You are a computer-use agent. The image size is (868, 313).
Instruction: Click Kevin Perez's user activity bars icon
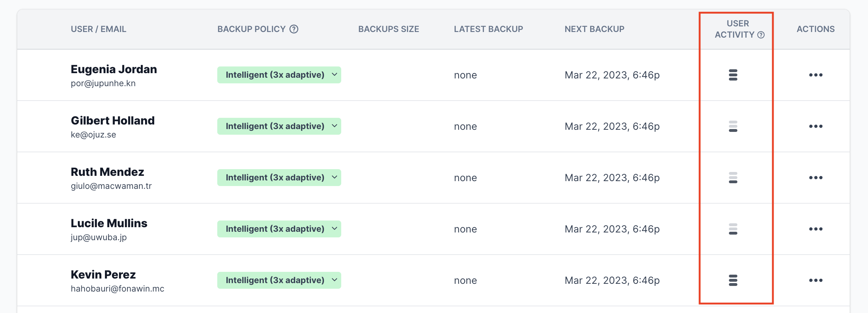733,280
